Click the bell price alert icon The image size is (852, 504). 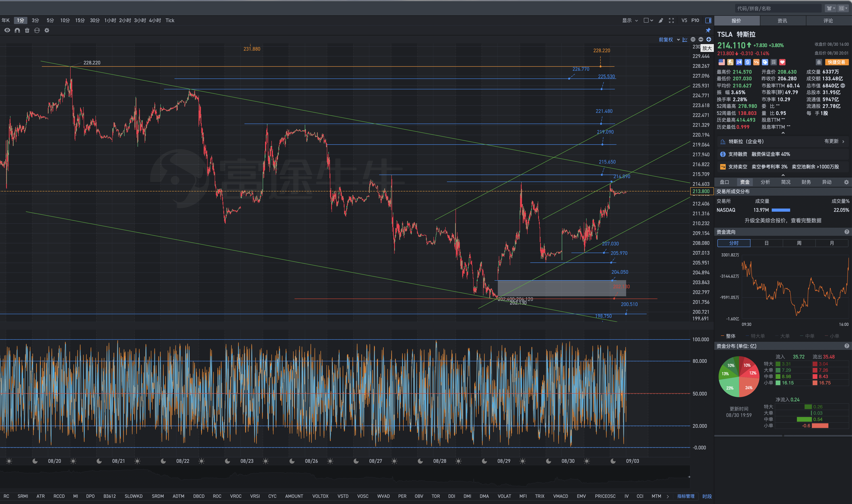point(819,62)
